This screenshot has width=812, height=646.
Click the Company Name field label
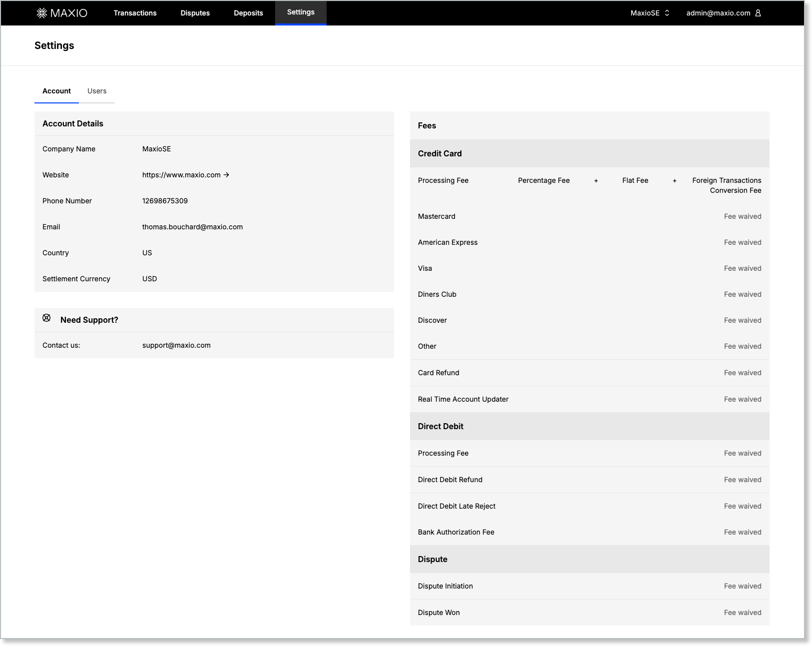pos(69,149)
